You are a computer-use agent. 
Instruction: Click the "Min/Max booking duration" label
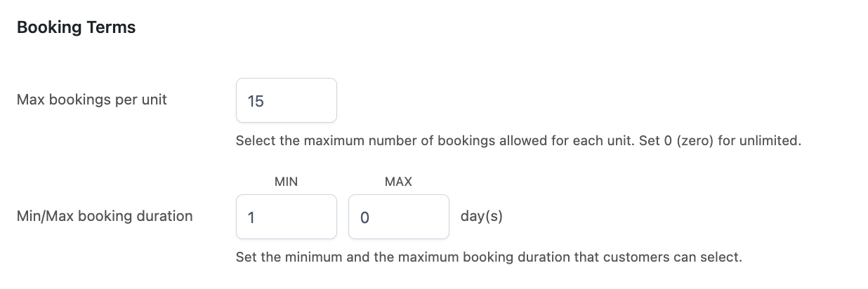105,216
